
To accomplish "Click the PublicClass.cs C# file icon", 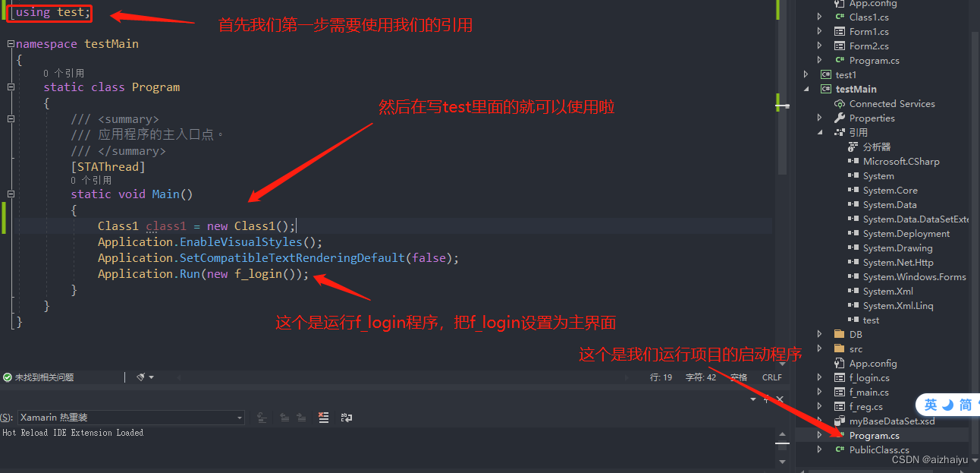I will (x=840, y=449).
